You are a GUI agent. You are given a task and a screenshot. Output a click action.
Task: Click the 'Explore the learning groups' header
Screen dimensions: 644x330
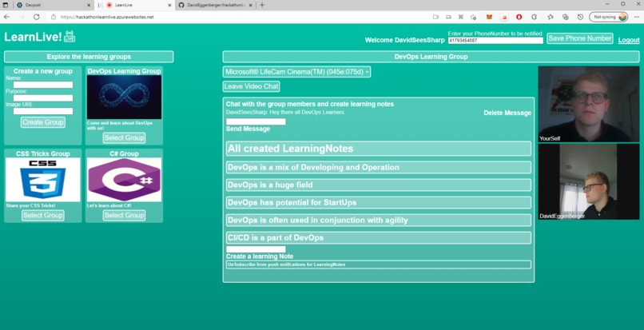click(89, 57)
